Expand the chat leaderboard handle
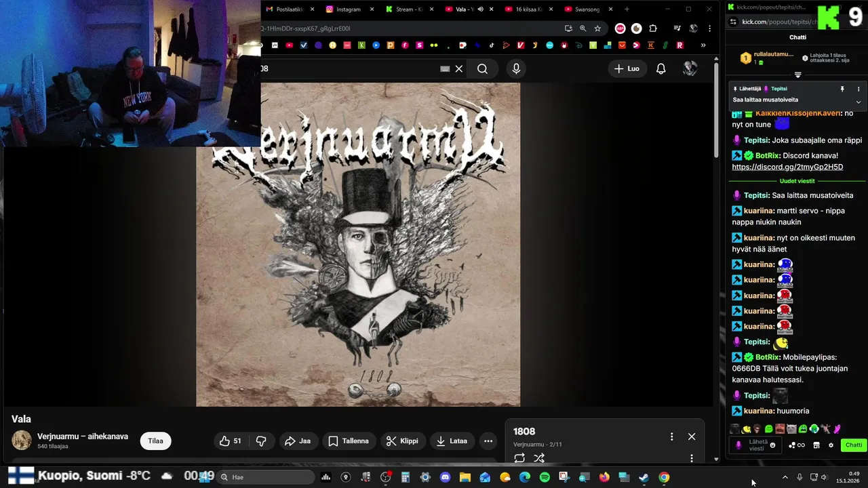This screenshot has height=488, width=868. pos(797,75)
